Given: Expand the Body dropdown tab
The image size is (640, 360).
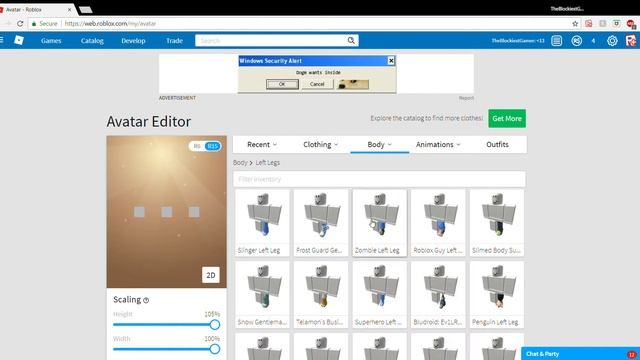Looking at the screenshot, I should point(380,144).
